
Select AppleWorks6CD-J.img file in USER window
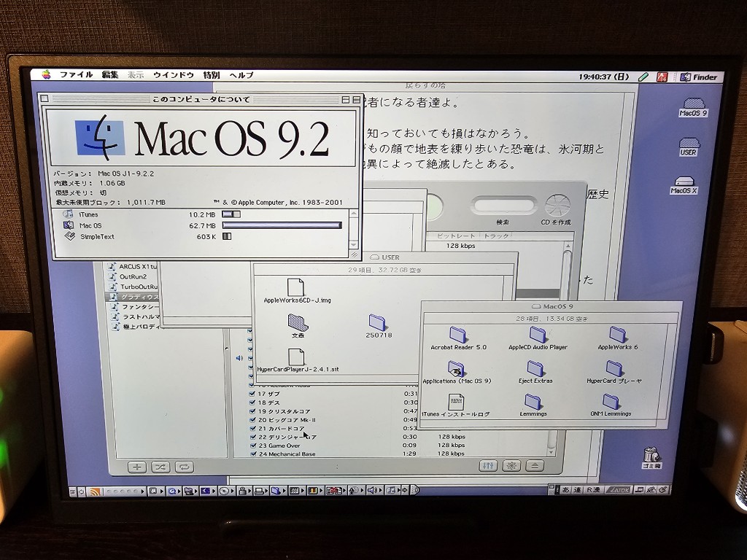click(x=296, y=291)
